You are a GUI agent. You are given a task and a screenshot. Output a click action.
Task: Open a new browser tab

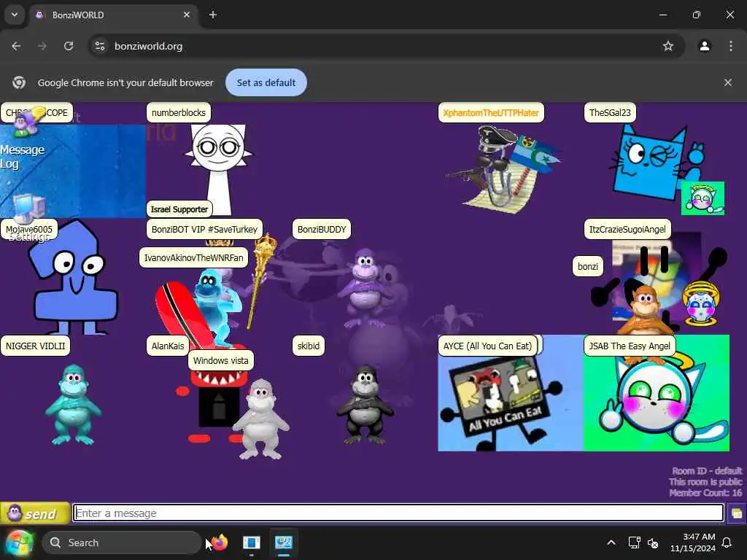coord(213,15)
